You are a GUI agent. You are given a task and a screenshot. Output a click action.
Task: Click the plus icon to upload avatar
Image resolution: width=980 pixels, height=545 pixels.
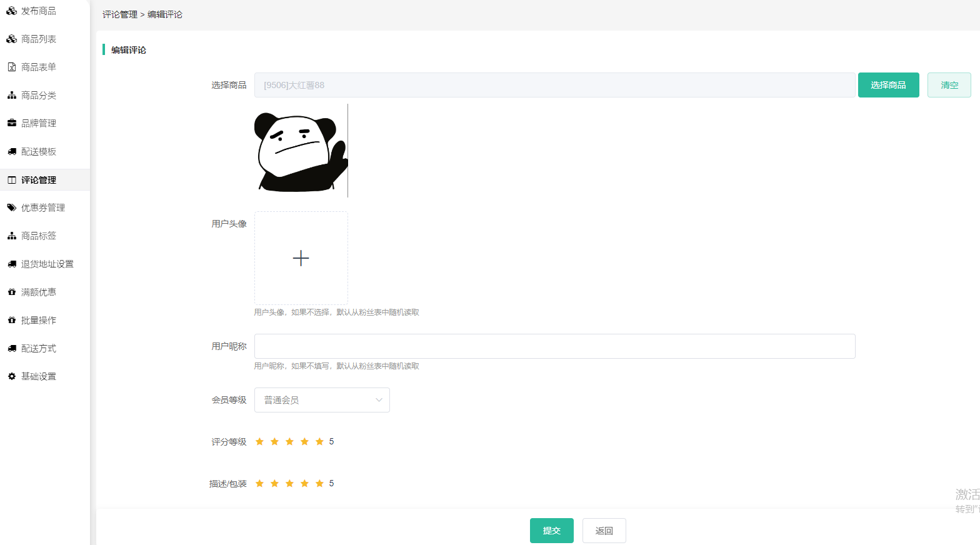301,258
